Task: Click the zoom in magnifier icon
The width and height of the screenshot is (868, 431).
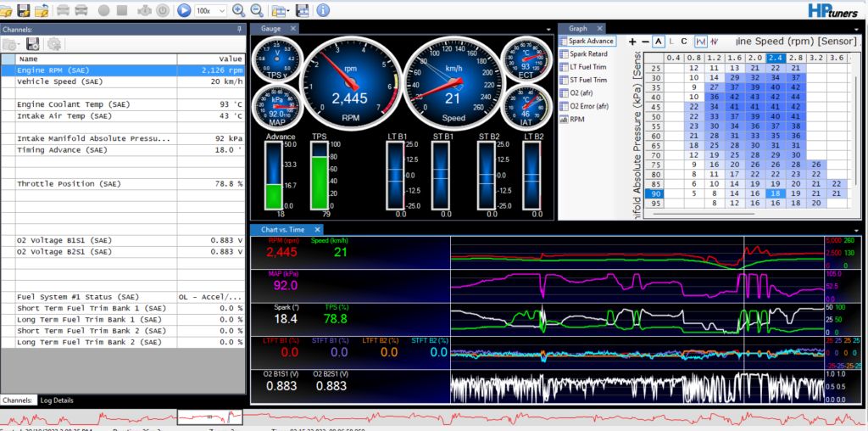Action: 238,10
